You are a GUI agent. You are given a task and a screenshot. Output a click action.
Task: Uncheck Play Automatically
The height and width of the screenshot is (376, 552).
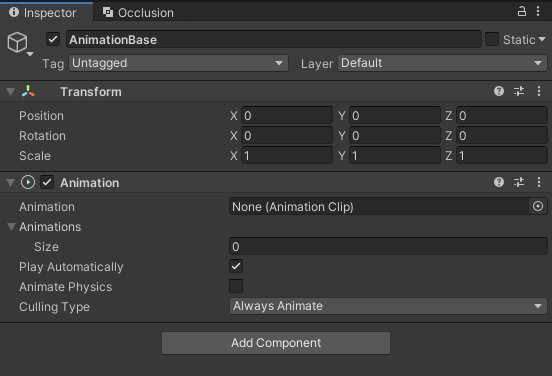(236, 266)
